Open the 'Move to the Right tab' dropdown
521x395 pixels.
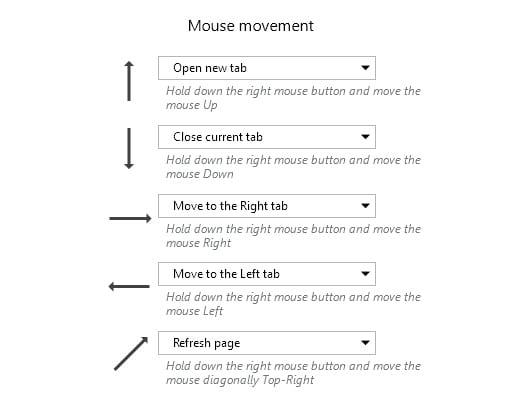click(267, 206)
